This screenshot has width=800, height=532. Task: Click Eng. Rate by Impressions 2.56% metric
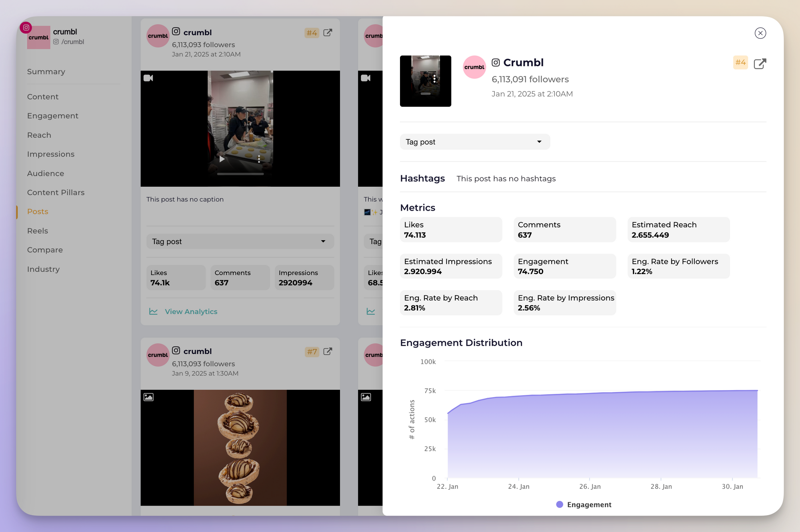coord(565,303)
